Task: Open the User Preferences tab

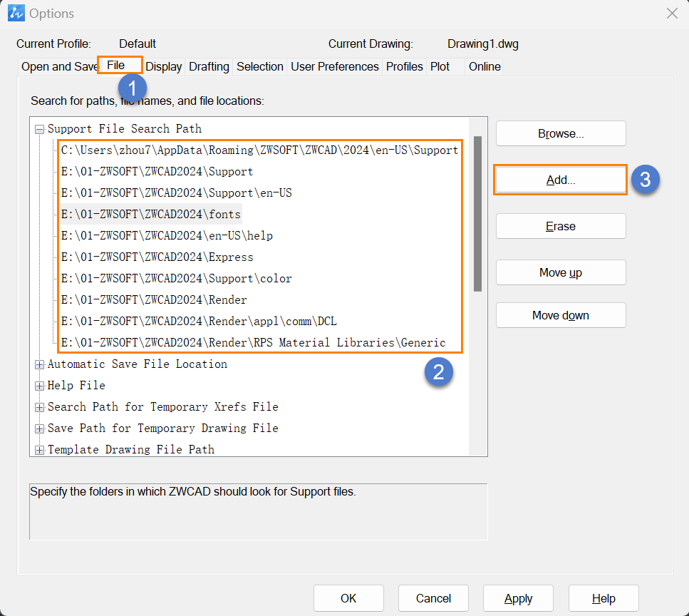Action: pos(335,66)
